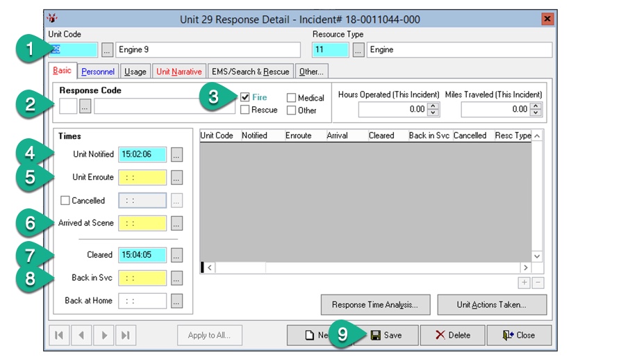Open the Arrived at Scene time picker
Viewport: 630px width, 364px height.
[177, 224]
